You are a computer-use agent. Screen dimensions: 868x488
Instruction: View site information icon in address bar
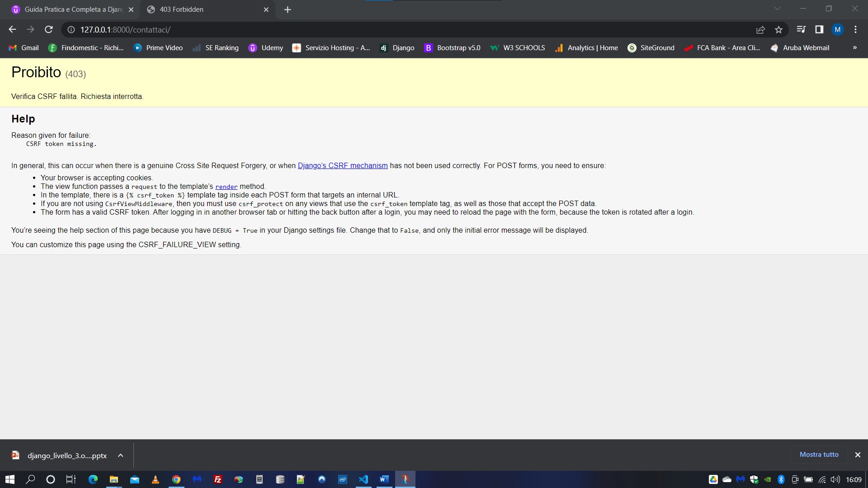point(71,30)
